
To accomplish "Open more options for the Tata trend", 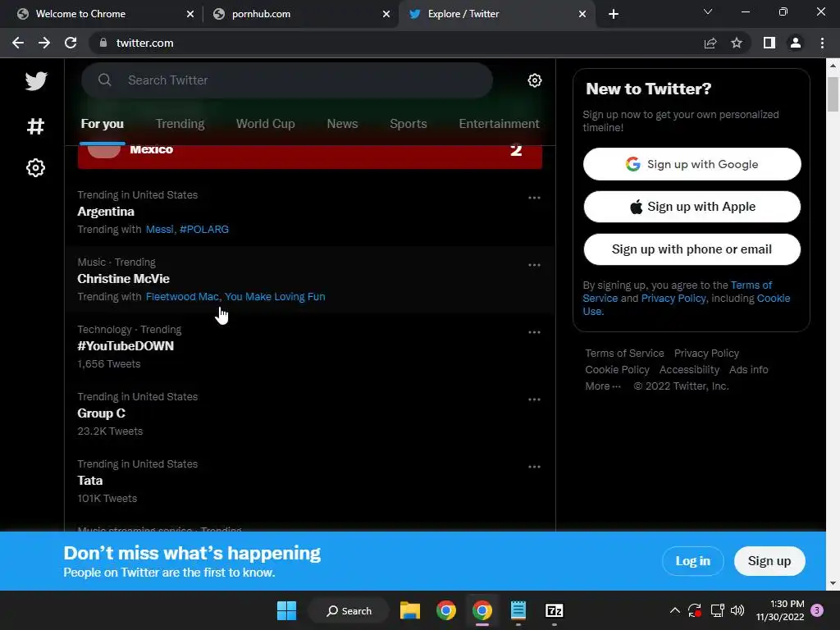I will click(x=534, y=467).
